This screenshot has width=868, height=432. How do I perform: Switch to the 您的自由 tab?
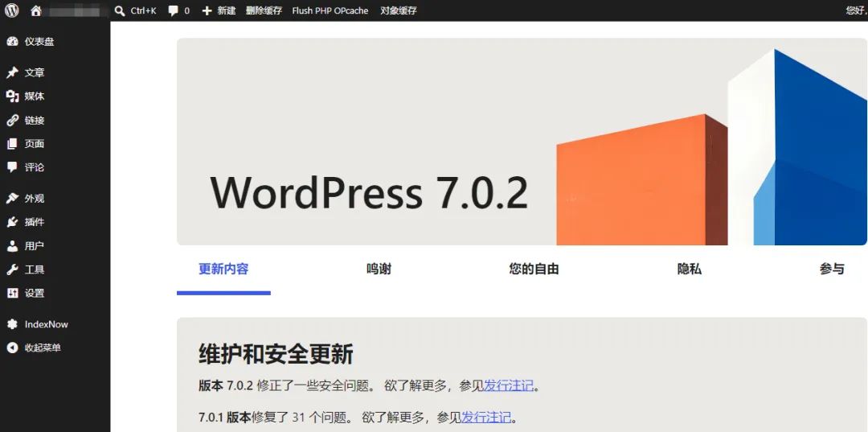[x=534, y=269]
